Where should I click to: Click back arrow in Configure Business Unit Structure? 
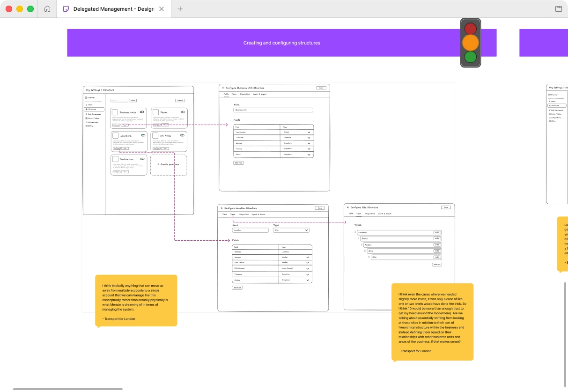(223, 88)
